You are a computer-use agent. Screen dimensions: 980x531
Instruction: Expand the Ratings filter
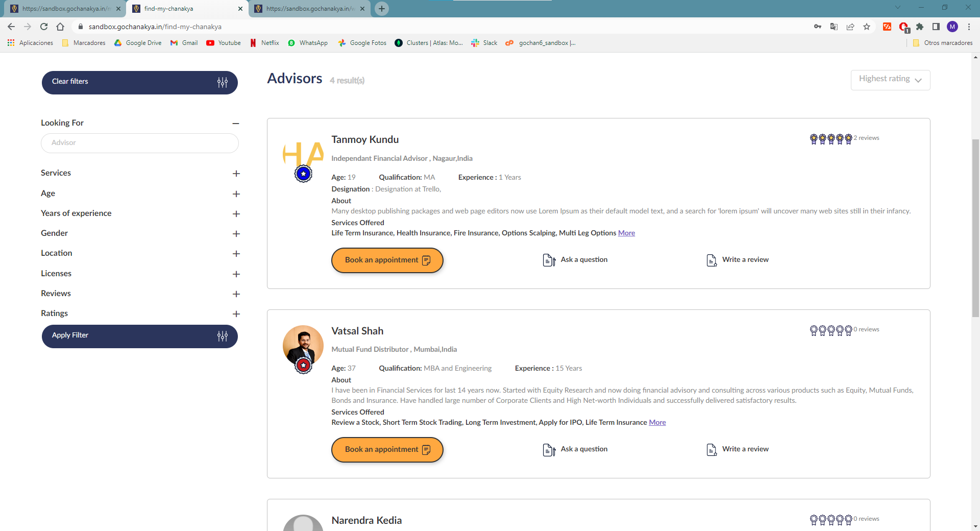236,314
